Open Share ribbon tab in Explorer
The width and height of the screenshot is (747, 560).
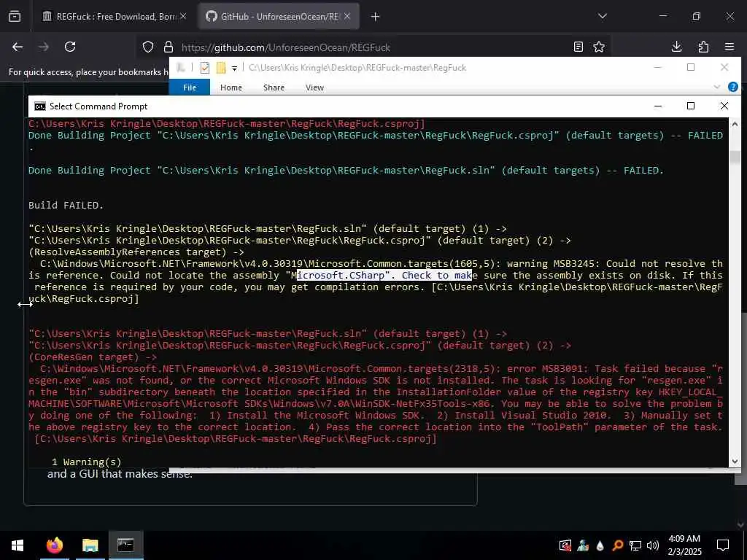274,87
